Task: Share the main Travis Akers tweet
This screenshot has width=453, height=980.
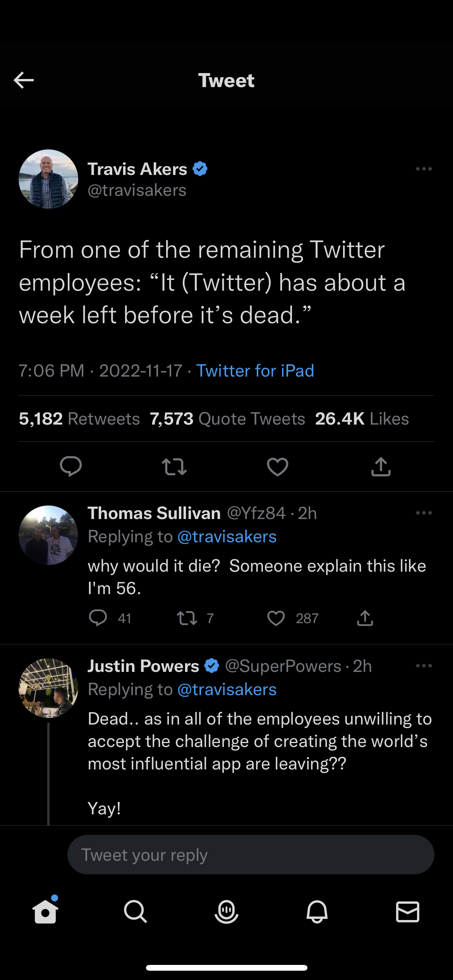Action: coord(381,466)
